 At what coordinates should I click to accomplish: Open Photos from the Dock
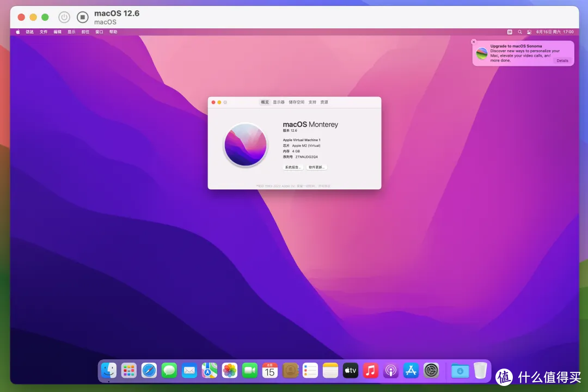tap(230, 371)
